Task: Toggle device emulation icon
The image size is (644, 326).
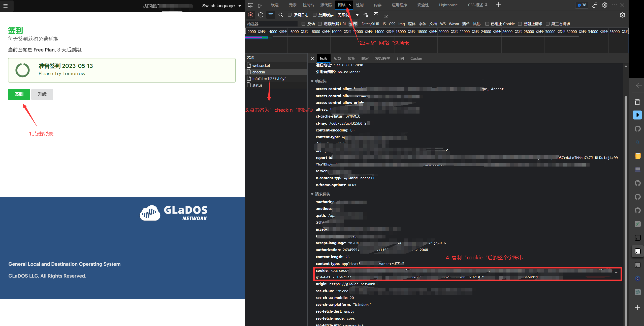Action: tap(261, 5)
